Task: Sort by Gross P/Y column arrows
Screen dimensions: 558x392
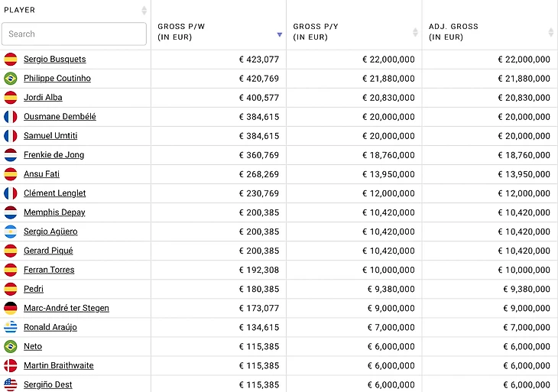Action: tap(415, 32)
